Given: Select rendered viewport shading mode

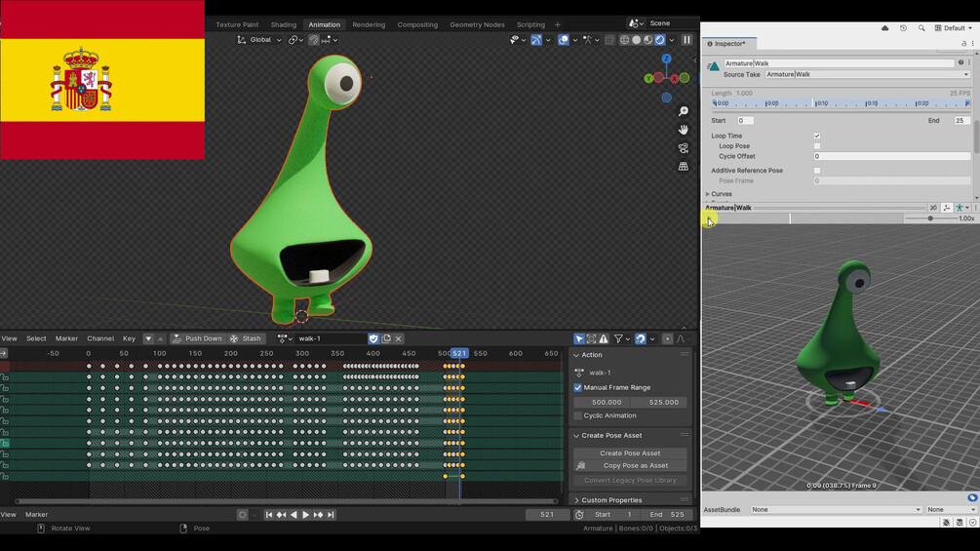Looking at the screenshot, I should (x=660, y=39).
